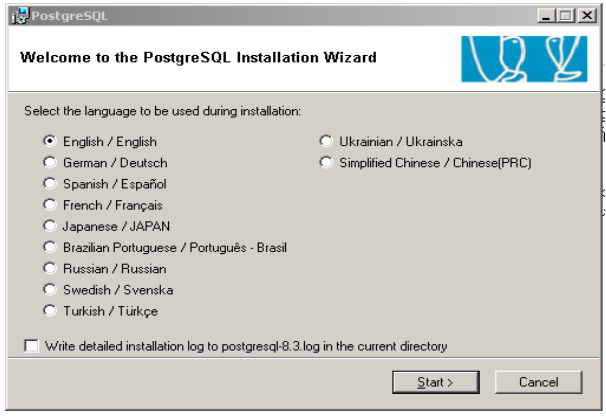Viewport: 606px width, 417px height.
Task: Choose Swedish / Svenska language option
Action: coord(50,289)
